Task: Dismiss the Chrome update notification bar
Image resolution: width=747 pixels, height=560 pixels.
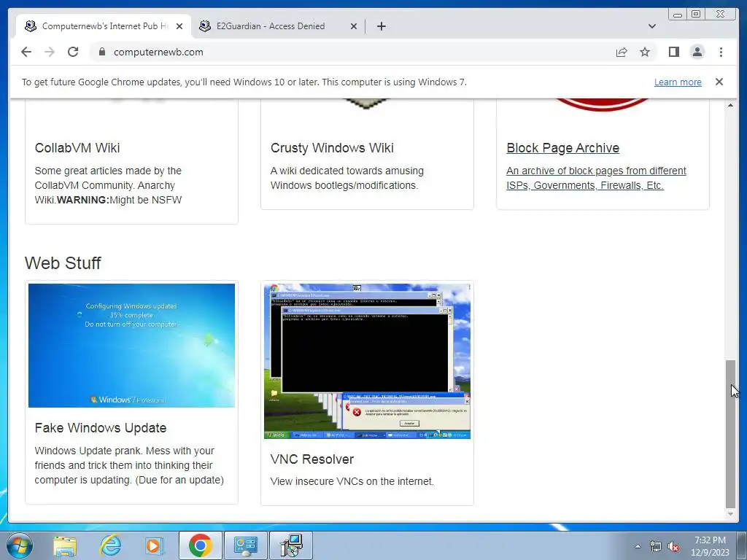Action: click(x=719, y=82)
